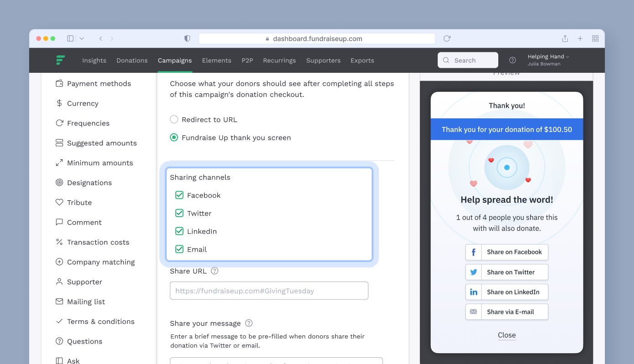This screenshot has width=634, height=364.
Task: Reload the page with the refresh icon
Action: click(x=447, y=39)
